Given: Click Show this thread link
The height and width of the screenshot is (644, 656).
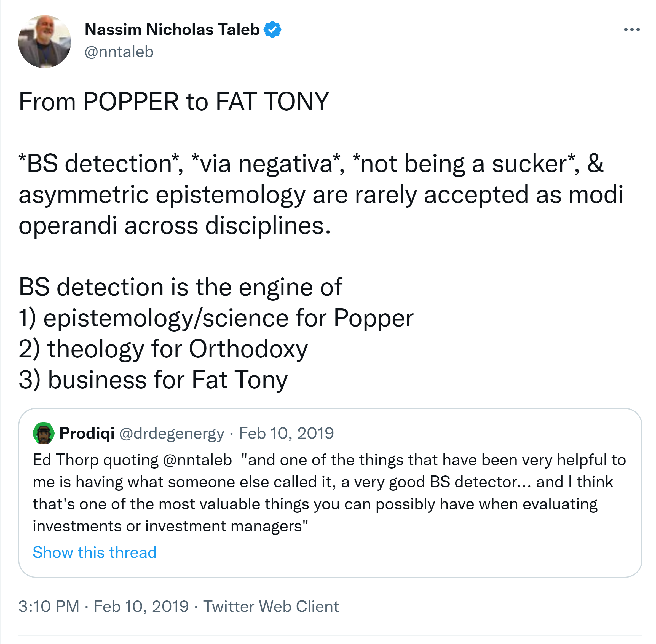Looking at the screenshot, I should (x=94, y=552).
